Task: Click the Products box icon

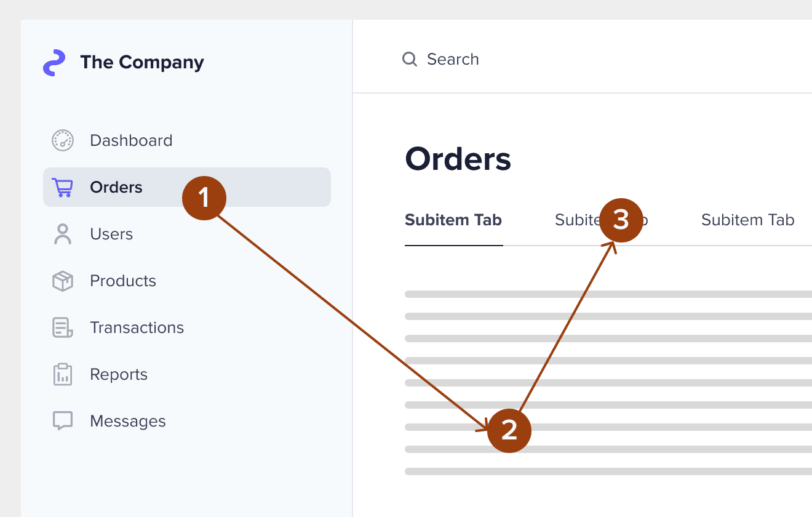Action: (63, 281)
